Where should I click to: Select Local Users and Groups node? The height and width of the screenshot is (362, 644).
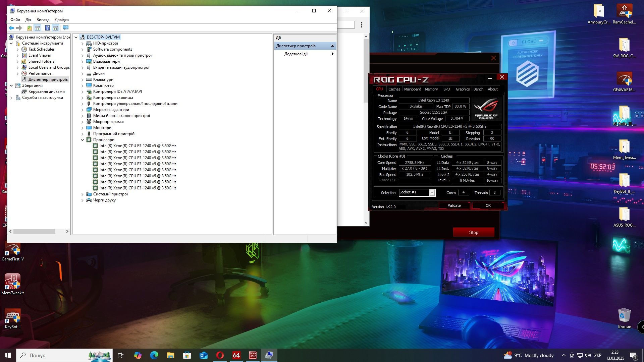[49, 67]
